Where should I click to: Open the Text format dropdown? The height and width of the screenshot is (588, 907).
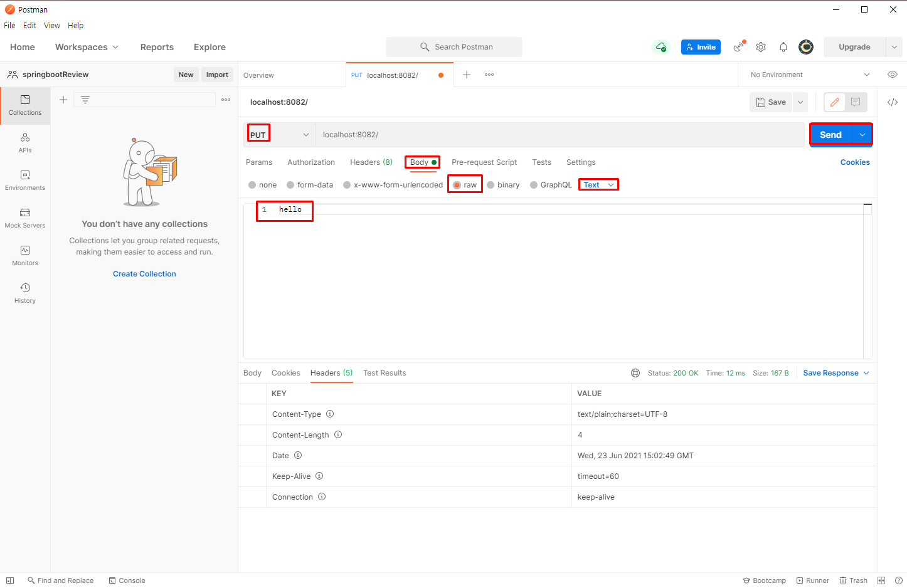[599, 185]
